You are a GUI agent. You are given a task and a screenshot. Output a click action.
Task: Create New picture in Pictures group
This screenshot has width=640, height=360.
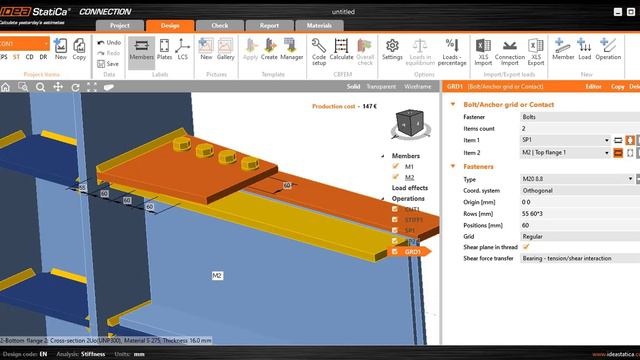(x=206, y=49)
